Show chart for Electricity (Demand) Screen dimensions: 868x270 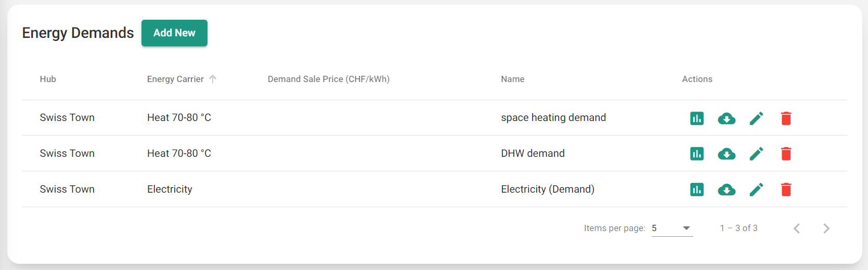point(697,190)
